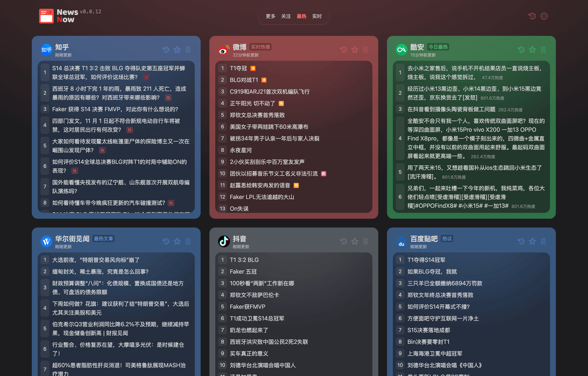The image size is (588, 376).
Task: Open the 实时 tab
Action: click(x=317, y=16)
